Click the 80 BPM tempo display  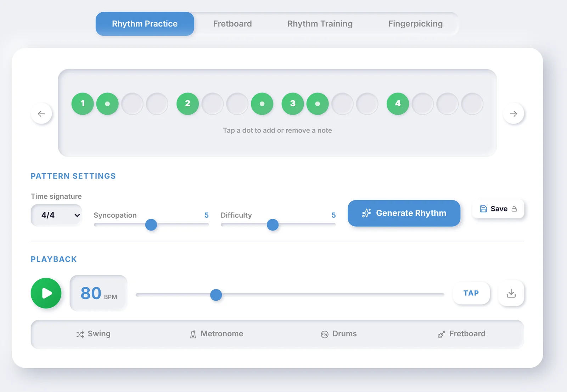click(x=99, y=293)
